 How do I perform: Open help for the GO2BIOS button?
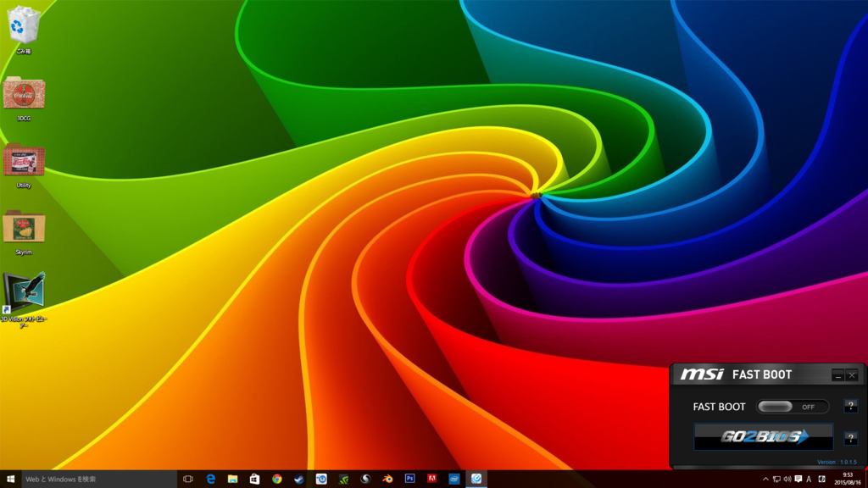tap(850, 438)
